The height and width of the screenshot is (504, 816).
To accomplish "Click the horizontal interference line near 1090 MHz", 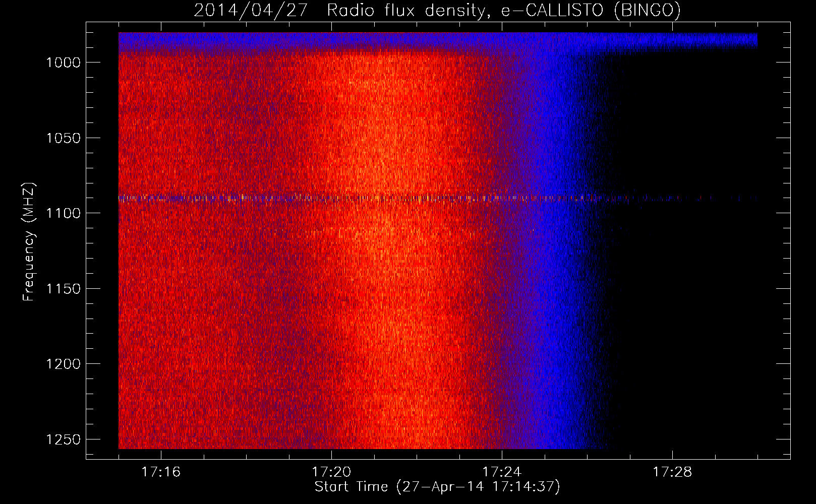I will pos(438,198).
